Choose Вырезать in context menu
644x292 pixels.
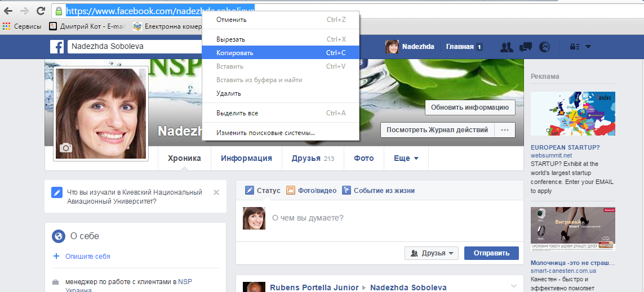(x=281, y=39)
